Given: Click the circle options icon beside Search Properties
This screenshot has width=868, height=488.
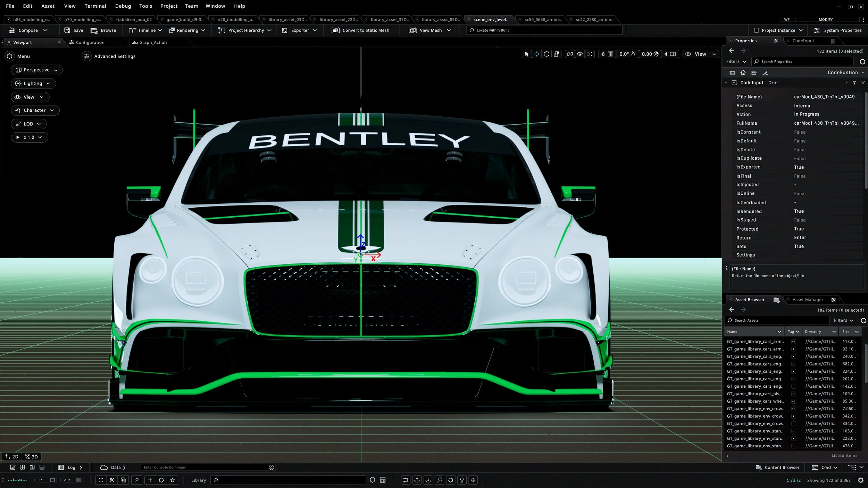Looking at the screenshot, I should point(862,62).
